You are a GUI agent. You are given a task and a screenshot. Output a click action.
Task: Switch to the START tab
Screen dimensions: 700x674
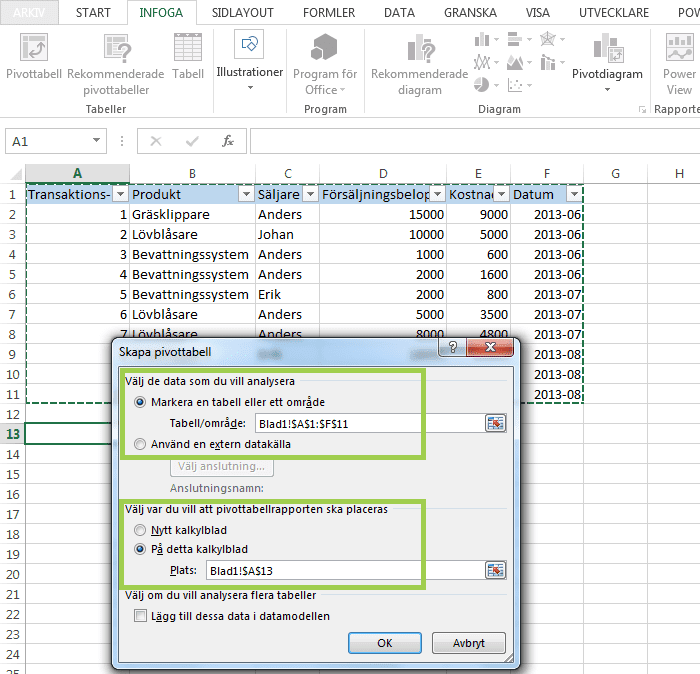pos(93,12)
